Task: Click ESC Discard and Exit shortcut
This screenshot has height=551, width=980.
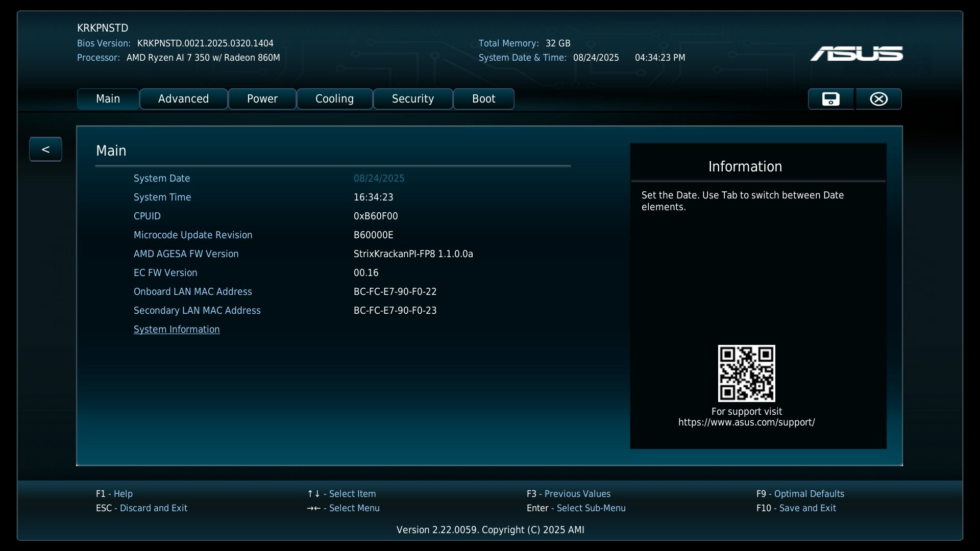Action: point(141,508)
